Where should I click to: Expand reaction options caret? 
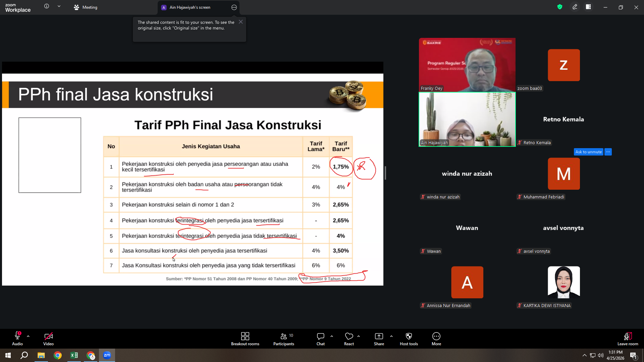pos(359,336)
